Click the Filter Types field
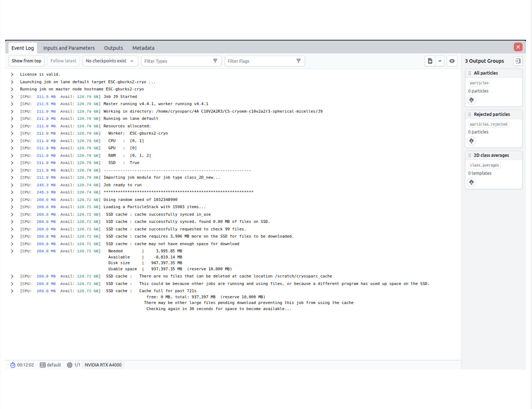 pos(181,61)
